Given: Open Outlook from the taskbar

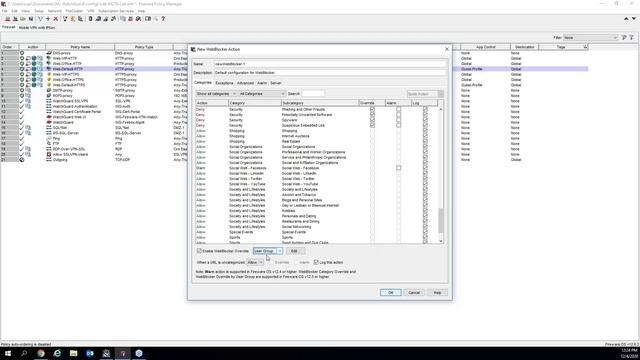Looking at the screenshot, I should [90, 353].
